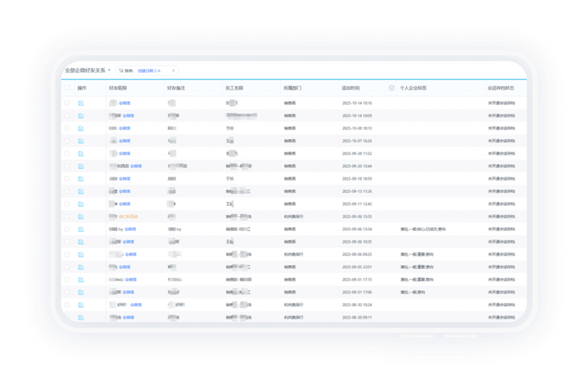Screen dimensions: 588x388
Task: Open edit icon for 2023-09-06 13:35 row
Action: click(81, 217)
